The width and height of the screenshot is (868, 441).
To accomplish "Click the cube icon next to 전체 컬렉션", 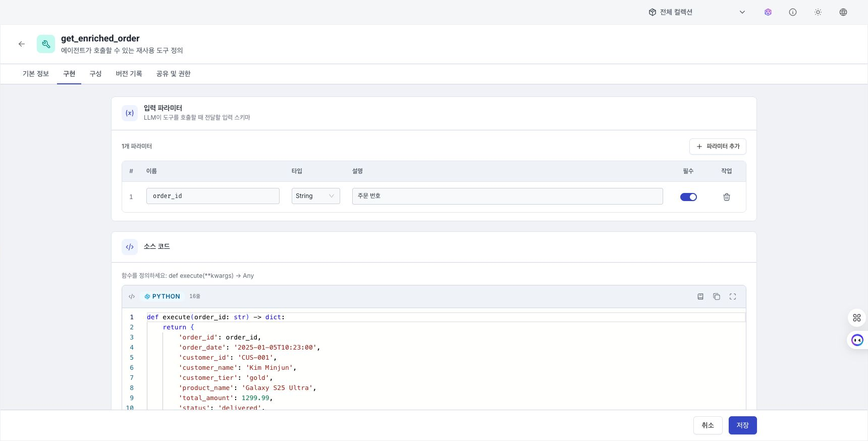I will pyautogui.click(x=653, y=12).
